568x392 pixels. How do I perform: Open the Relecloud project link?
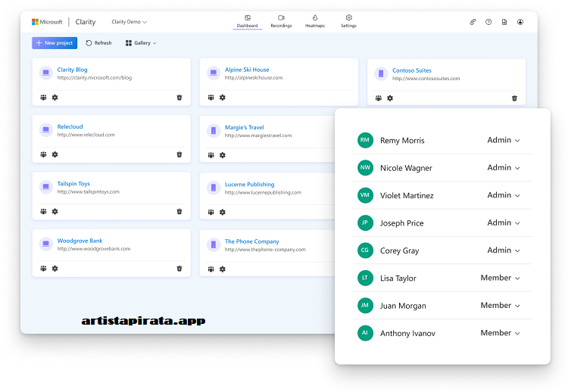click(70, 126)
